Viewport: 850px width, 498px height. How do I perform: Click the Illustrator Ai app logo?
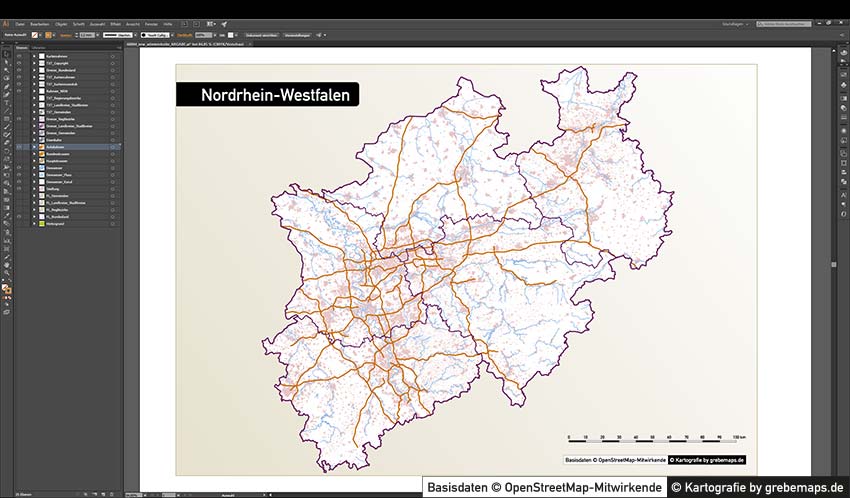6,23
